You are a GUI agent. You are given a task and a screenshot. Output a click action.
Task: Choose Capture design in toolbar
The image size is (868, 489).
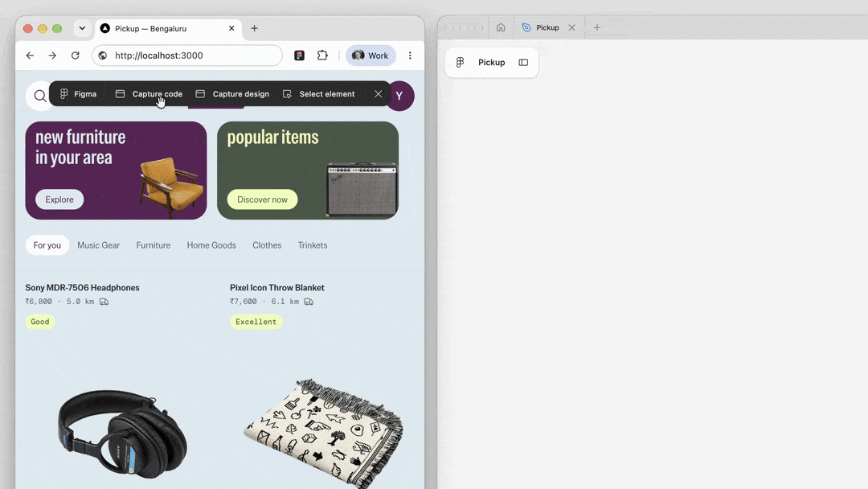[x=232, y=94]
